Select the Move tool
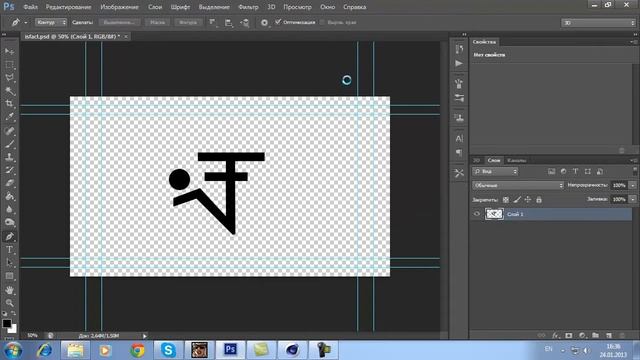The width and height of the screenshot is (640, 360). pyautogui.click(x=9, y=51)
